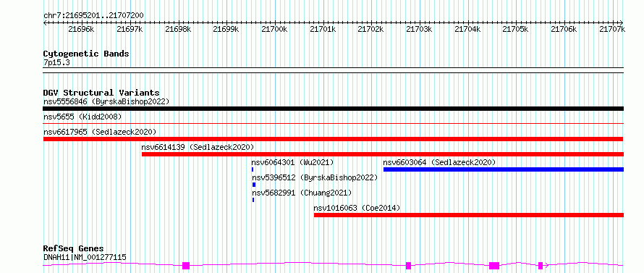The width and height of the screenshot is (644, 273).
Task: Click the chr7:21695201..21707200 coordinate label
Action: [93, 16]
